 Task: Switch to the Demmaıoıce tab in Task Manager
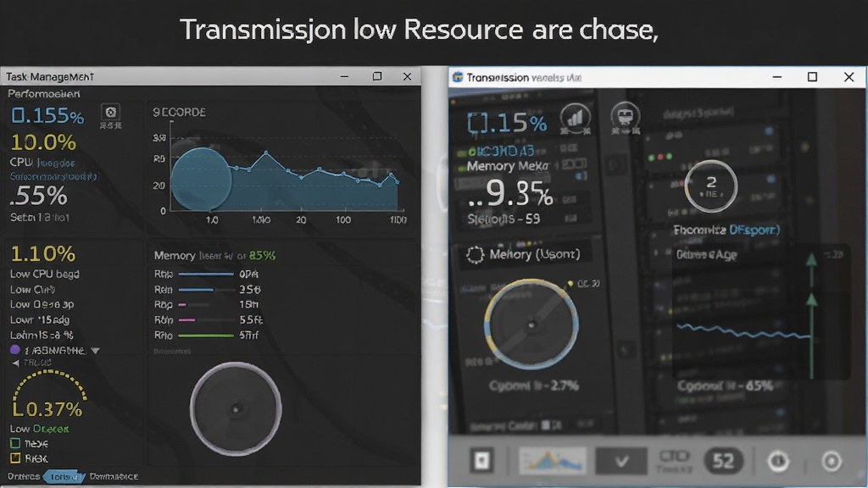(x=114, y=476)
